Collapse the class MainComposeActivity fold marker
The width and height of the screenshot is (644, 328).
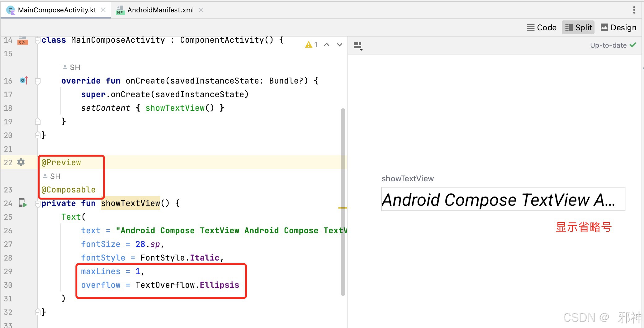click(x=38, y=40)
